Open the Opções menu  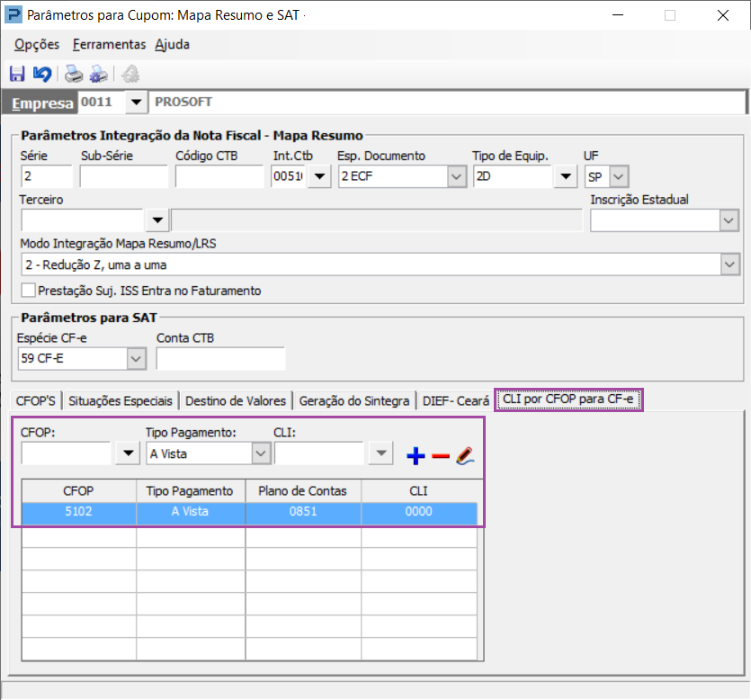pos(37,45)
